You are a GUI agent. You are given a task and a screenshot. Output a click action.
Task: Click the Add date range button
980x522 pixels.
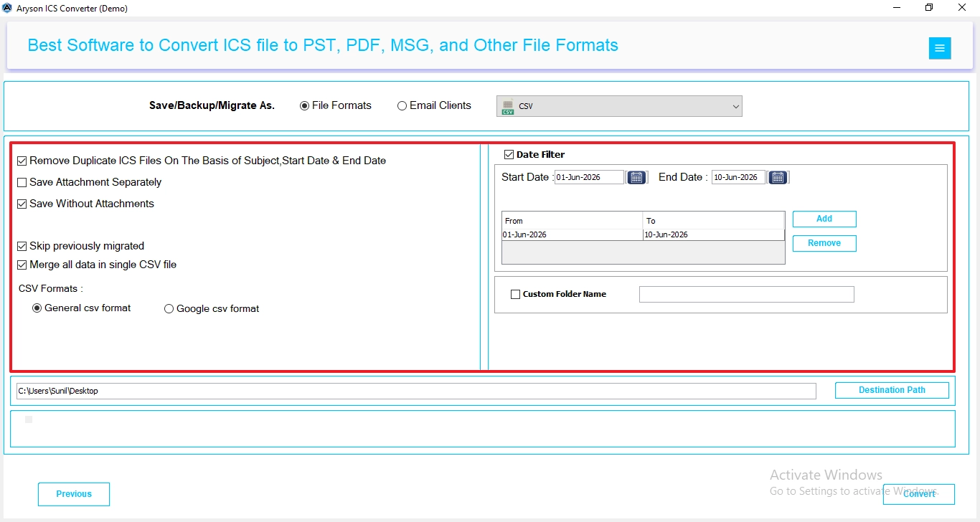824,219
